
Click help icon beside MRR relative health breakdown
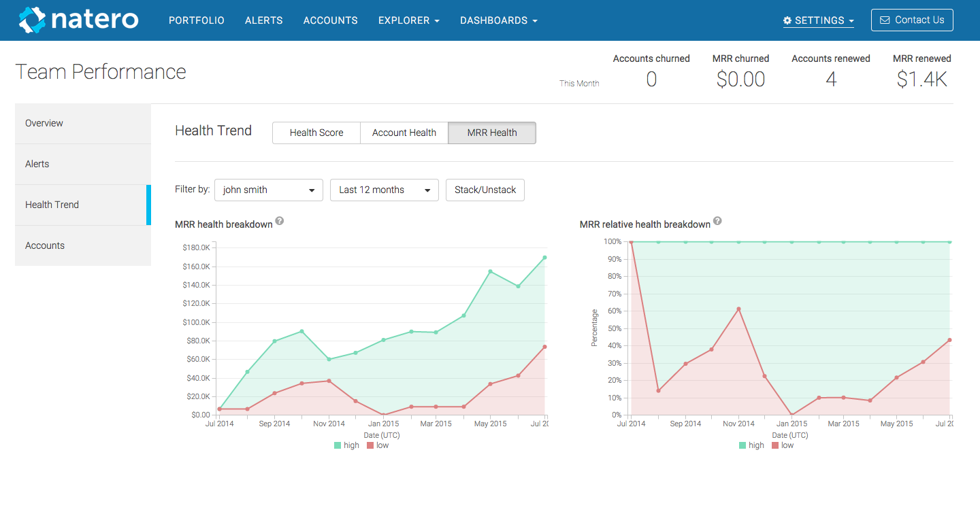coord(717,222)
